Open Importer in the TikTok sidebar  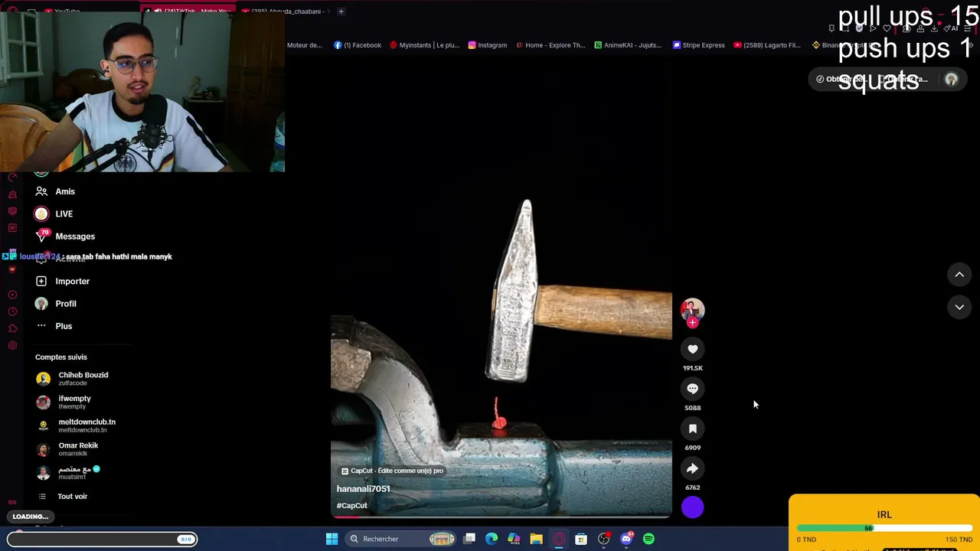[63, 281]
